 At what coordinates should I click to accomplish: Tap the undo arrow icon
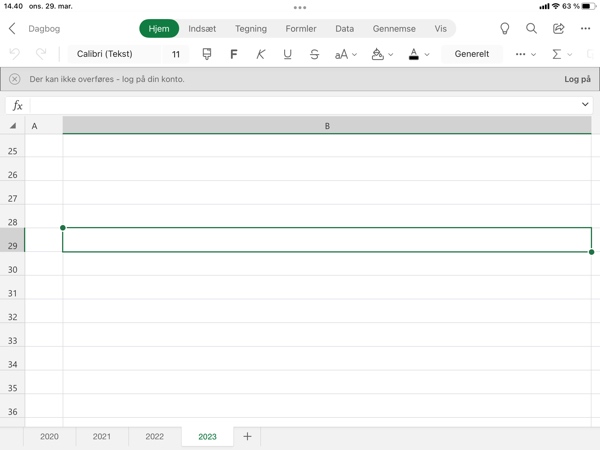click(x=15, y=54)
